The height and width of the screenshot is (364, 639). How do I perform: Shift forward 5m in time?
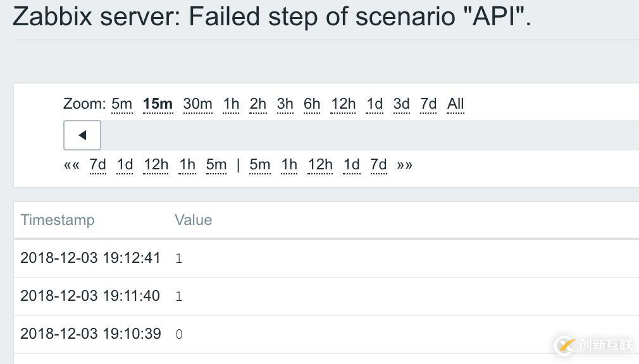coord(259,165)
